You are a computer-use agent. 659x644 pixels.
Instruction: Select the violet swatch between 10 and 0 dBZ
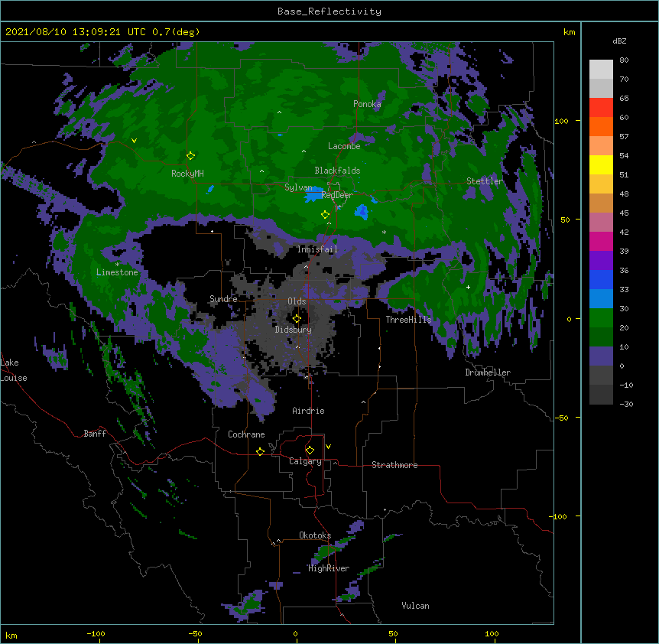coord(601,356)
